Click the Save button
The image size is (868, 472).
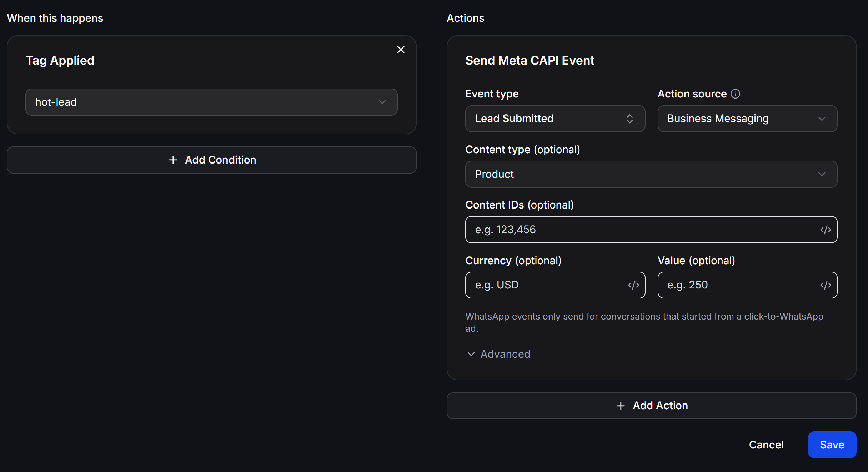pos(832,445)
